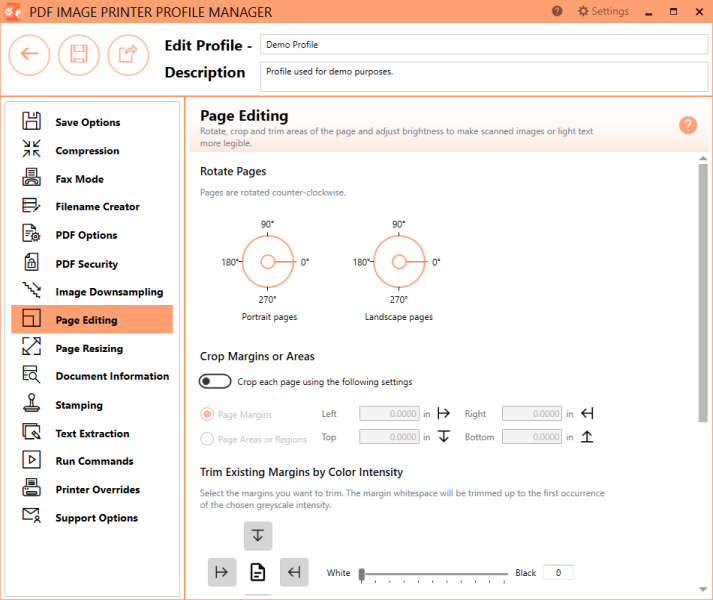Click the Text Extraction icon
This screenshot has width=713, height=600.
[x=31, y=431]
